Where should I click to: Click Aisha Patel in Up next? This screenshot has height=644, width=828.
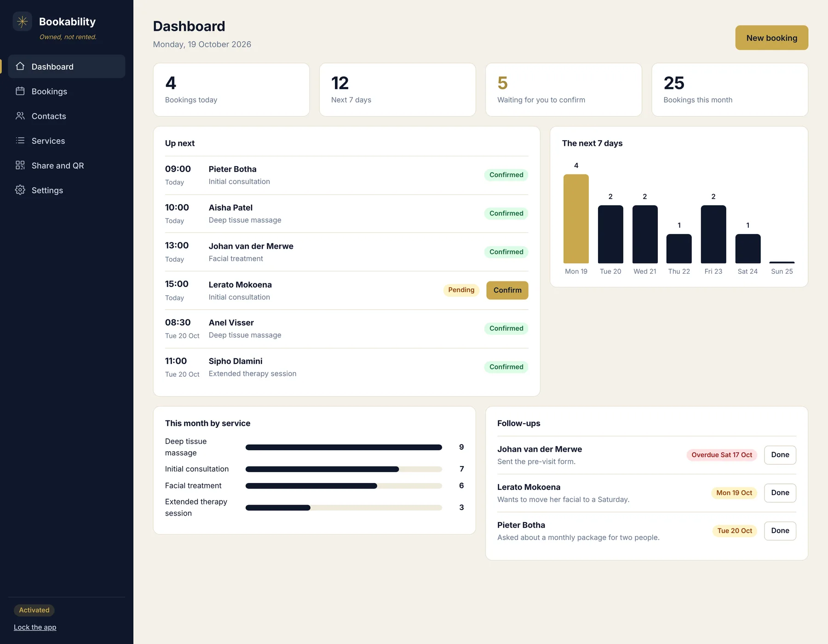(x=230, y=207)
